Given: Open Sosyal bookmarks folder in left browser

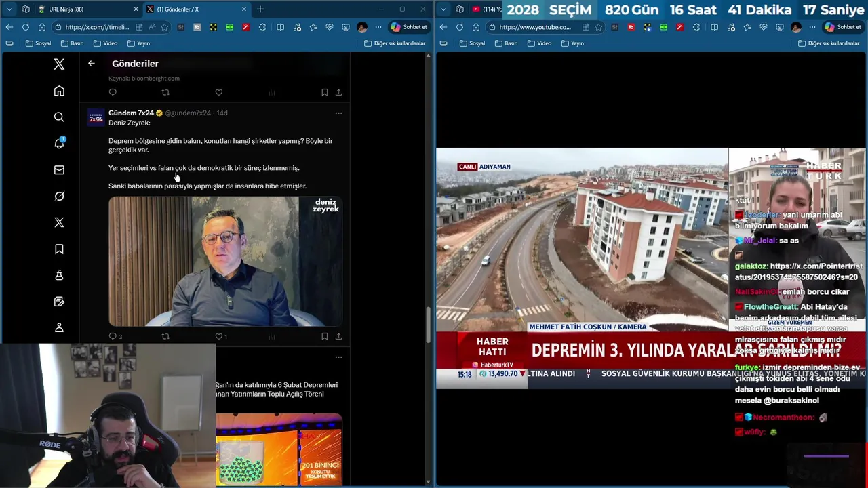Looking at the screenshot, I should [38, 43].
